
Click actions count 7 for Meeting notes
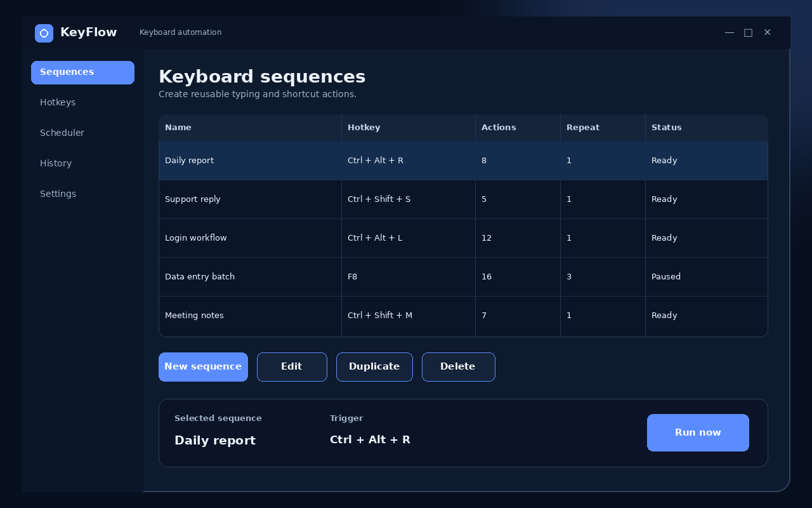point(518,316)
